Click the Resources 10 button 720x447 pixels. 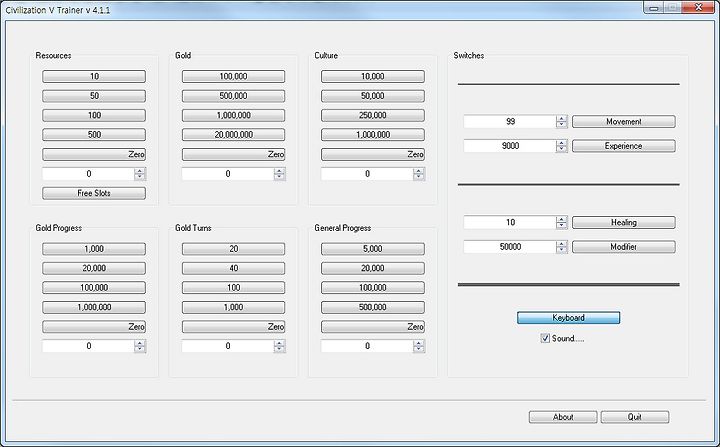pos(94,76)
